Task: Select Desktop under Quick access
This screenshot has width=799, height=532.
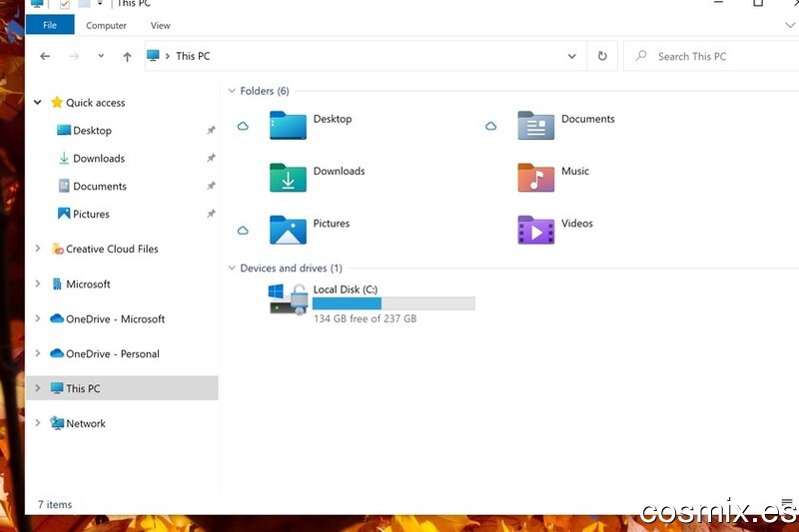Action: point(92,131)
